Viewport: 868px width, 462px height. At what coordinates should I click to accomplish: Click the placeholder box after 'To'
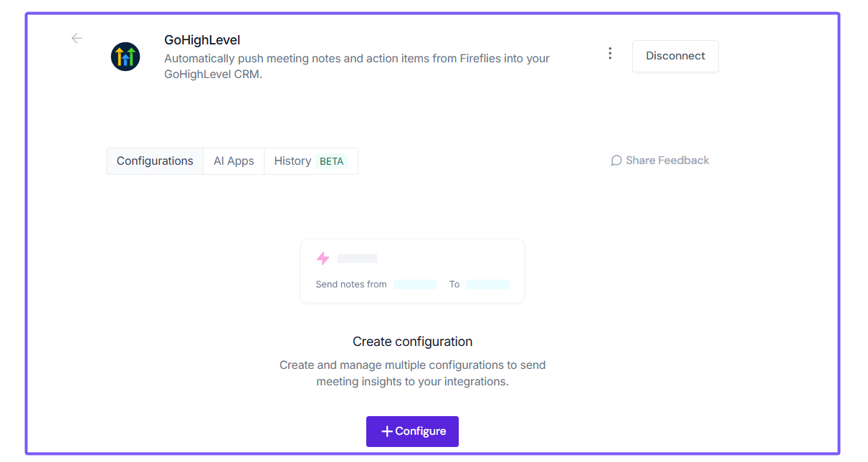[487, 284]
